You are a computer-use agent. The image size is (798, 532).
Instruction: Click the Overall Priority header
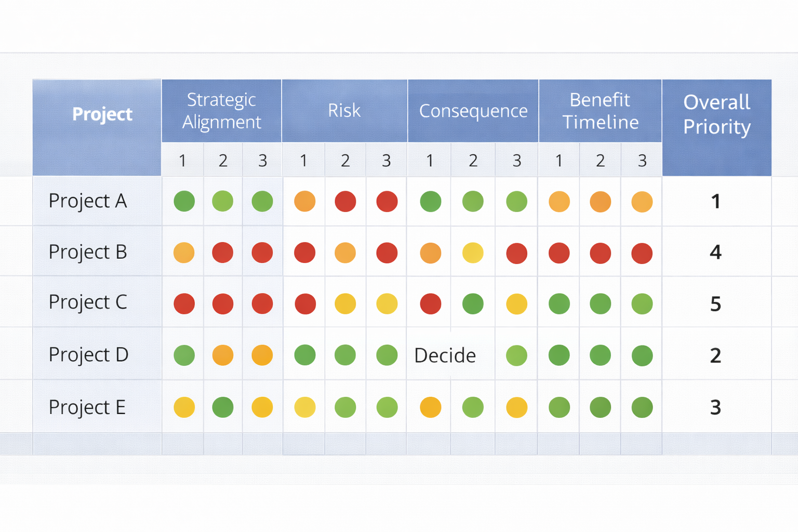coord(716,115)
